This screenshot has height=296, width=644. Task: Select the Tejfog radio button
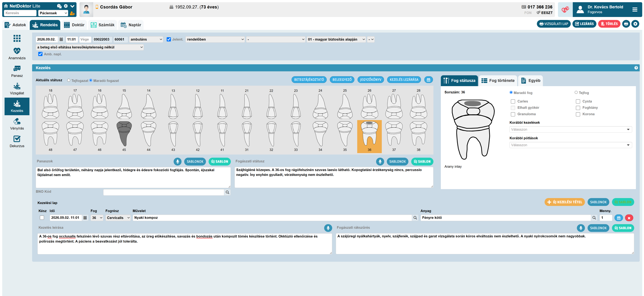coord(576,92)
